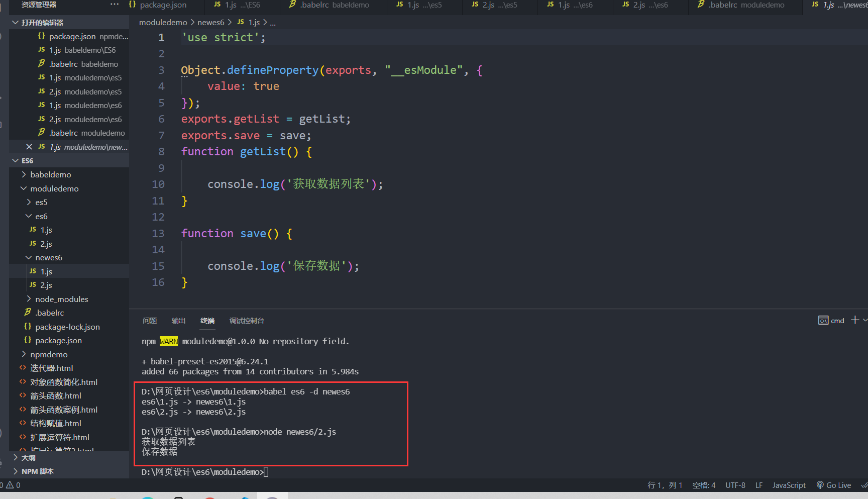Click the cmd terminal icon
The image size is (868, 499).
(823, 321)
